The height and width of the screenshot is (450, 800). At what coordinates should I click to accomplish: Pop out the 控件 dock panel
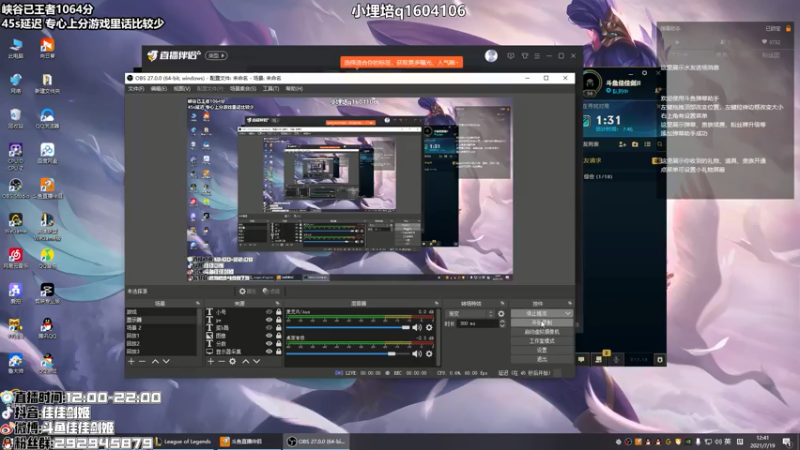tap(569, 303)
